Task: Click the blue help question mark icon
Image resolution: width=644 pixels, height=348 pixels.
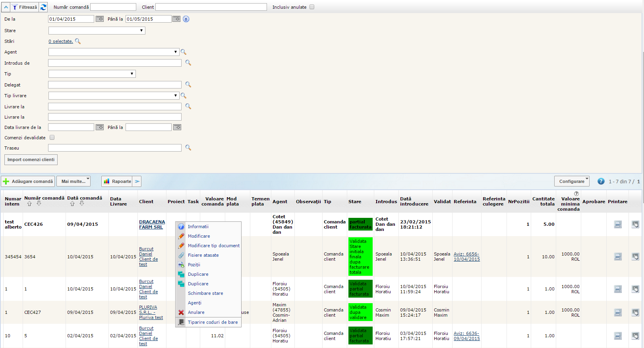Action: click(x=601, y=181)
